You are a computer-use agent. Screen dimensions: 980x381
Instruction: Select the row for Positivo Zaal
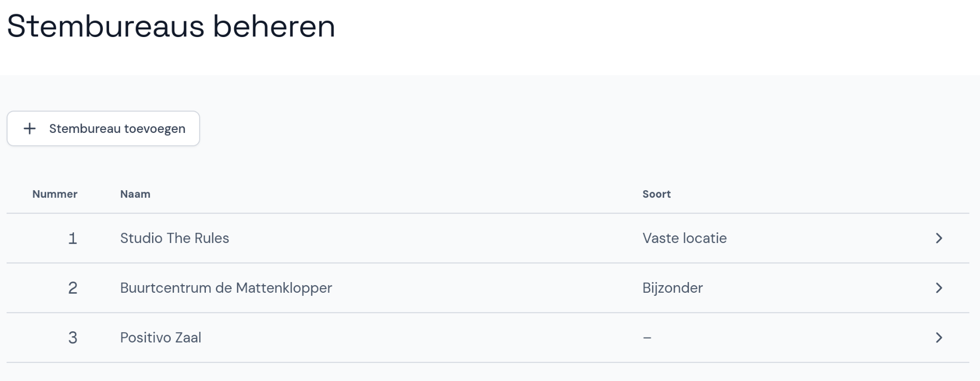tap(456, 337)
